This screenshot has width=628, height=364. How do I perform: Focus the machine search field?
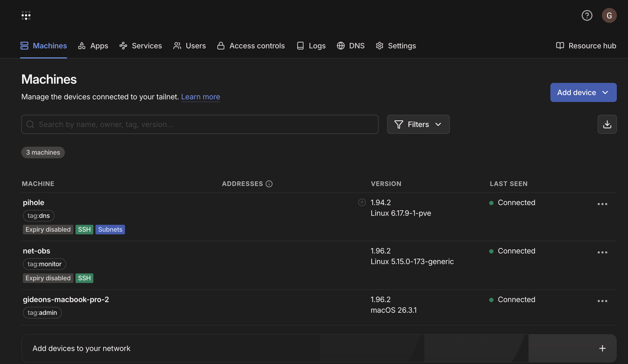pos(200,124)
